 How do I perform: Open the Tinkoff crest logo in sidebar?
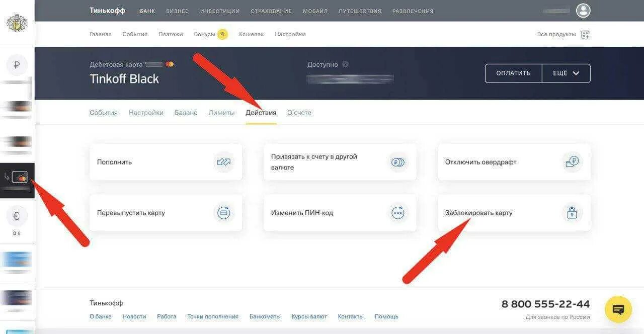[x=17, y=23]
